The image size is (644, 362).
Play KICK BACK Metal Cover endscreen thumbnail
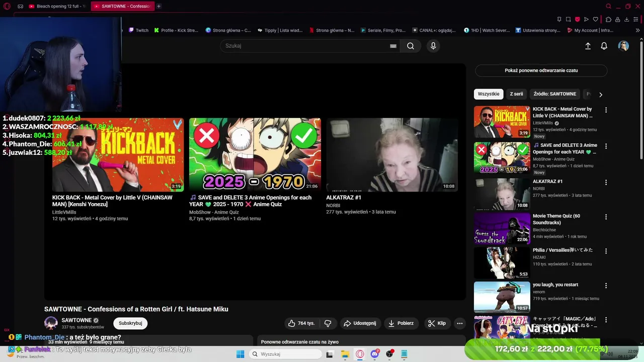click(x=118, y=155)
